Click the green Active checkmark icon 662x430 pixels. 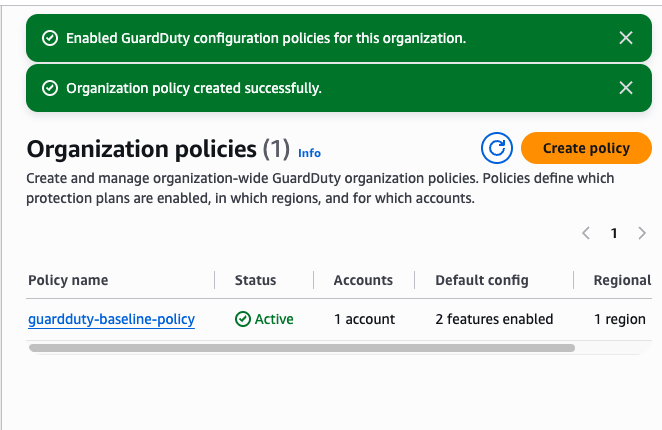(x=243, y=319)
